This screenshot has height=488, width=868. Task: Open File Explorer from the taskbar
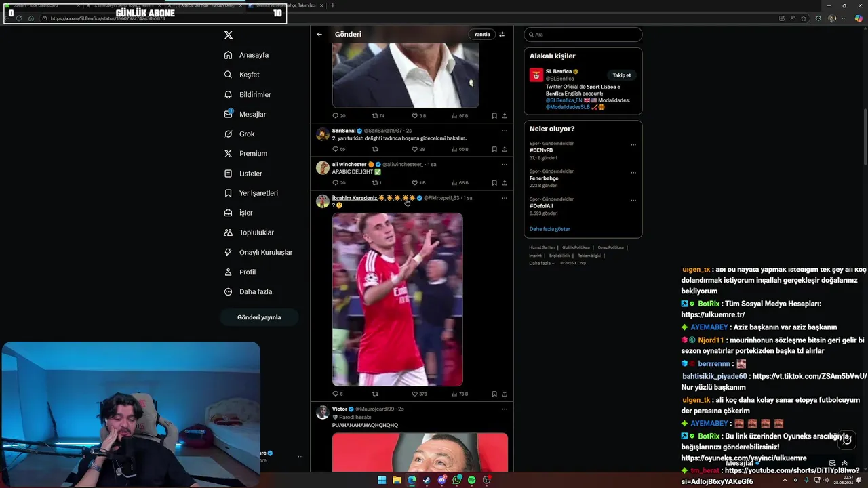point(397,480)
